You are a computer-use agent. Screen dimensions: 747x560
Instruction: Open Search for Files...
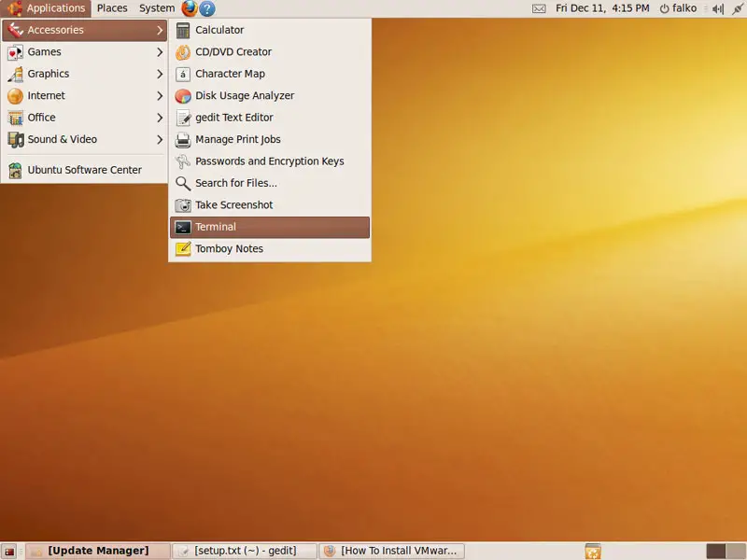pos(270,183)
